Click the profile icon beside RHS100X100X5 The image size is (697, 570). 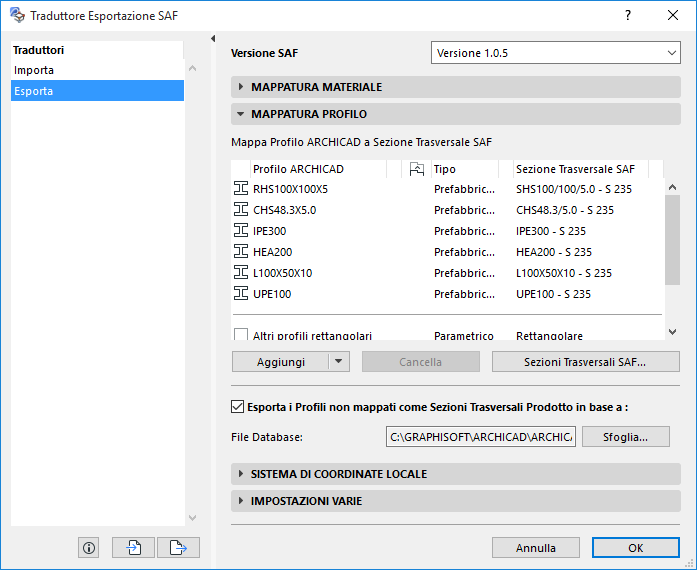coord(241,189)
